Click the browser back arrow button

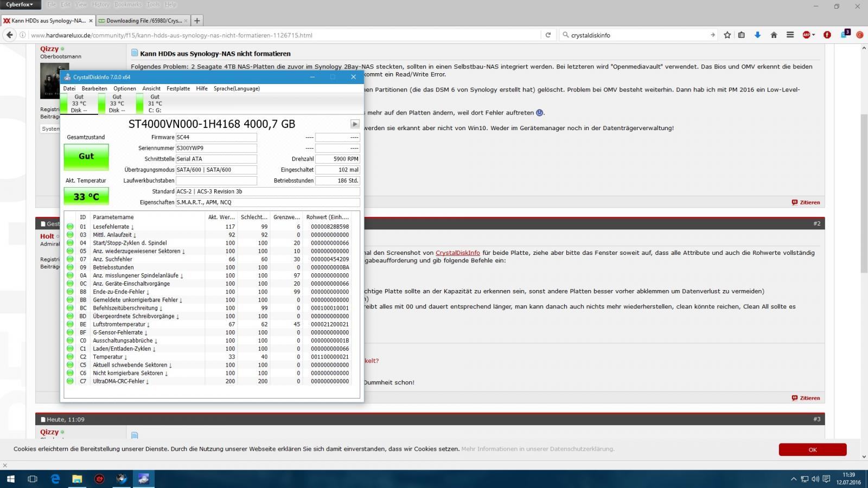point(9,35)
